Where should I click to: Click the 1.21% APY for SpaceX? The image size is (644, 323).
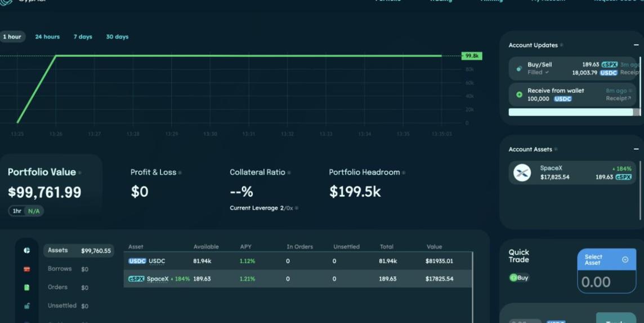pos(247,279)
